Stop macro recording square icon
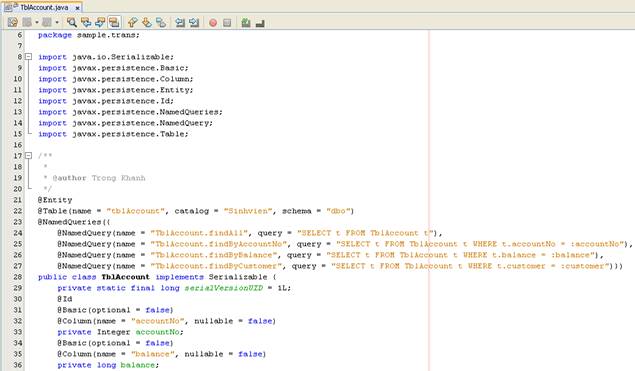Screen dimensions: 635x371 click(227, 23)
